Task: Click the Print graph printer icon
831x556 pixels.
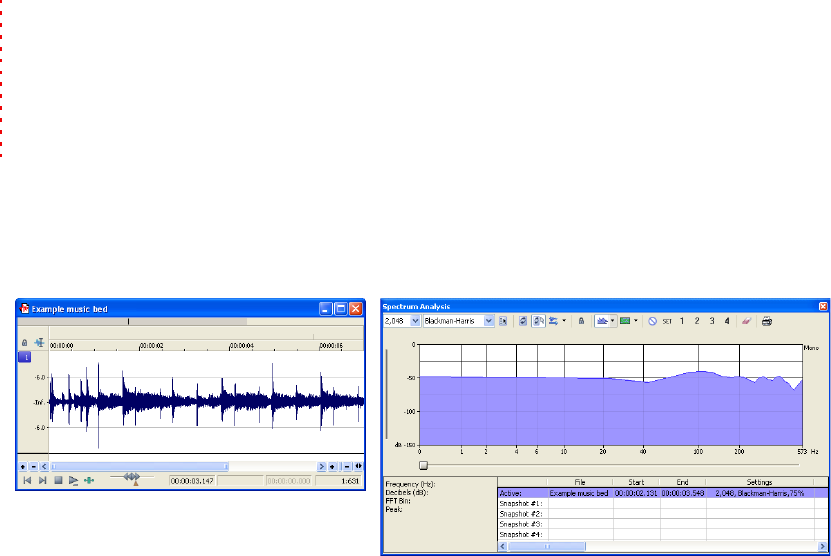Action: click(x=767, y=321)
